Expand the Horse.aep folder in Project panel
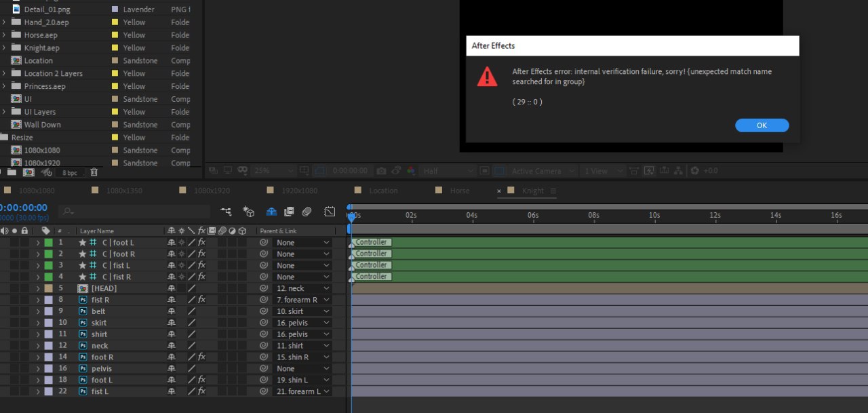Screen dimensions: 868x413 click(4, 35)
